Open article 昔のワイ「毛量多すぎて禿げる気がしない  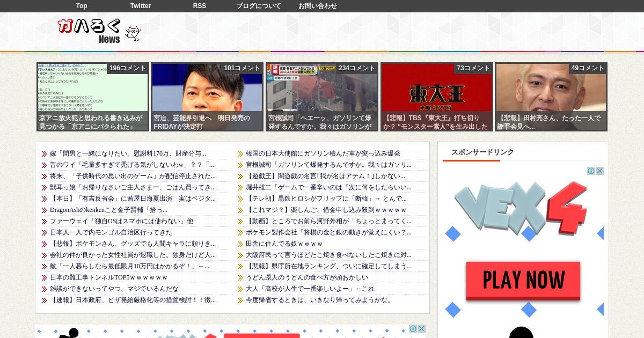pyautogui.click(x=131, y=165)
